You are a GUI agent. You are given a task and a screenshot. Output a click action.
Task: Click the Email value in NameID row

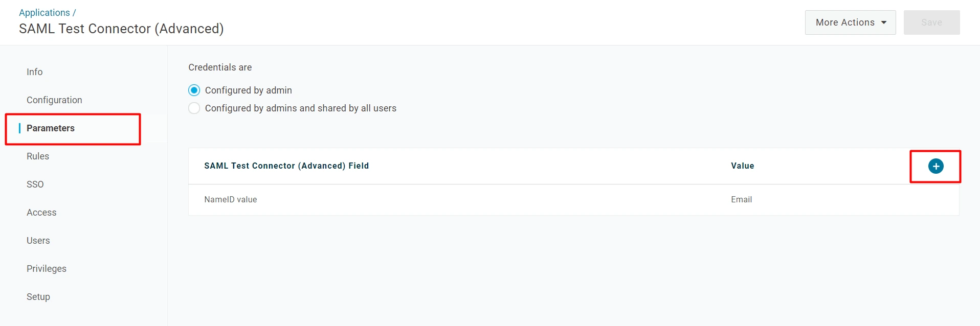741,200
